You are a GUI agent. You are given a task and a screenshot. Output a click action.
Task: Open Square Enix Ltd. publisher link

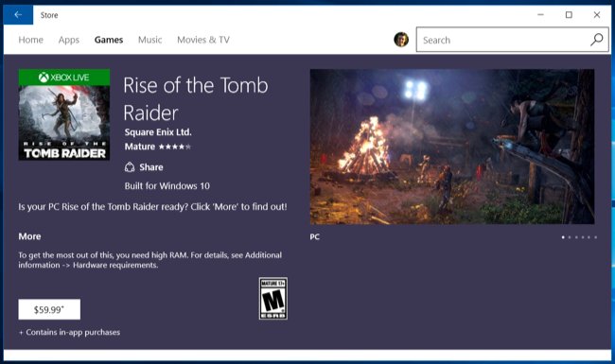158,132
